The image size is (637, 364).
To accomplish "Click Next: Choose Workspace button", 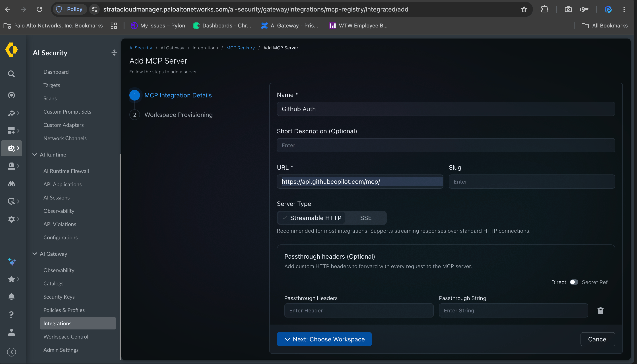I will (x=324, y=339).
